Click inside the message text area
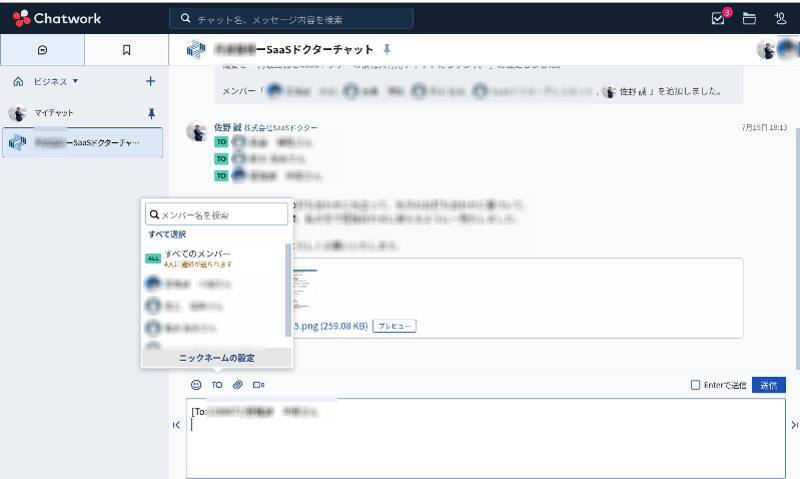The image size is (800, 479). pyautogui.click(x=486, y=439)
